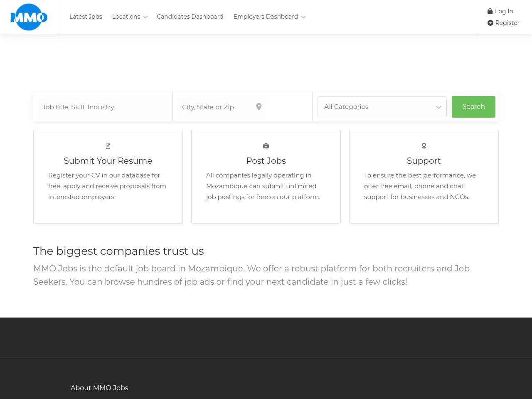
Task: Click the award icon above Support
Action: [424, 146]
